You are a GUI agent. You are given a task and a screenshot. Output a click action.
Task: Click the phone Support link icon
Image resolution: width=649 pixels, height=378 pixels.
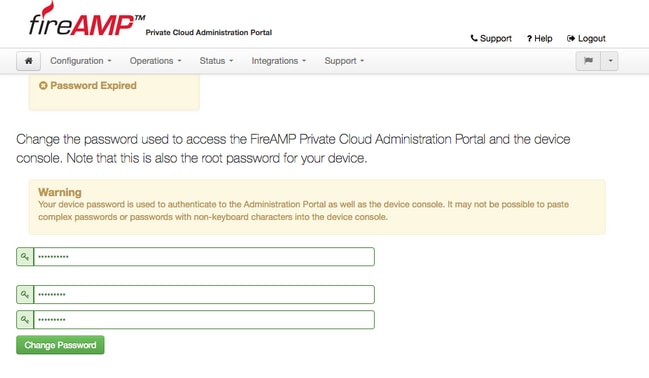click(474, 38)
